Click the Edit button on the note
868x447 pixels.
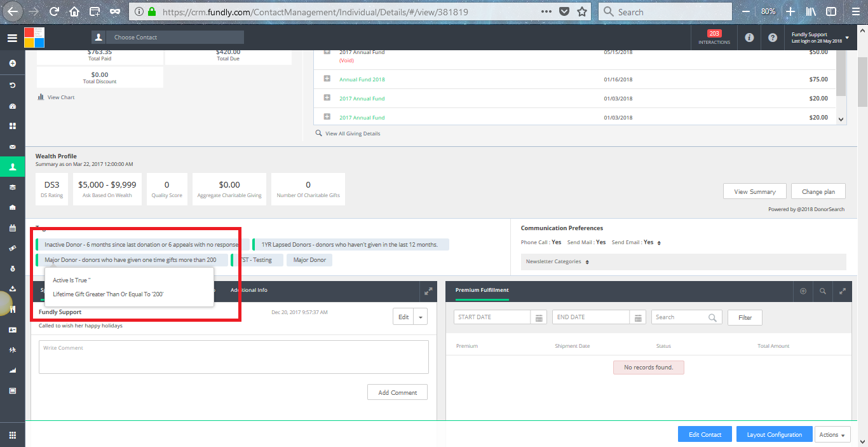[403, 317]
